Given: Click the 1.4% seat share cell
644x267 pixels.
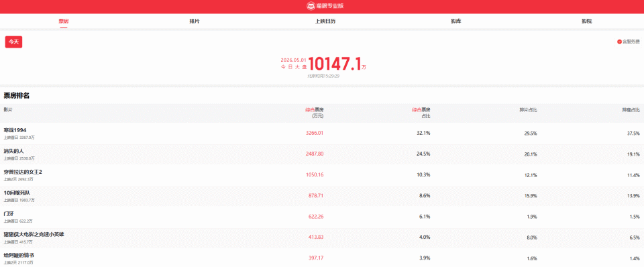Looking at the screenshot, I should (x=635, y=258).
